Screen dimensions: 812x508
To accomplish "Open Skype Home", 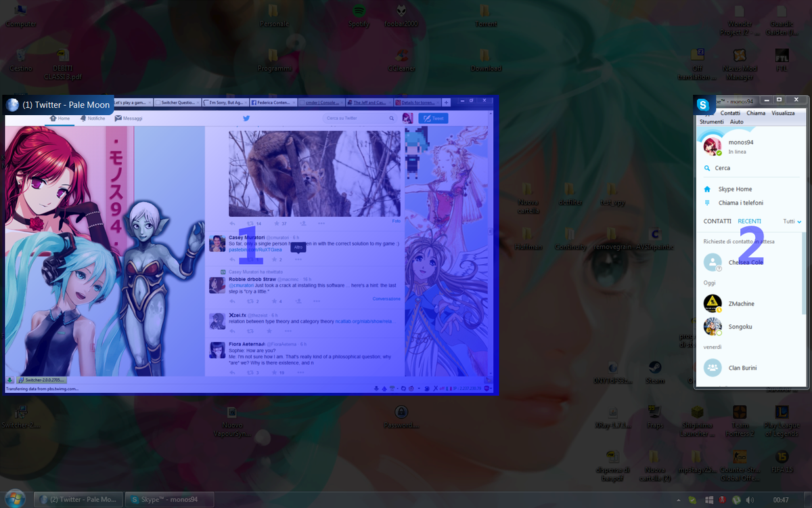I will pos(735,190).
